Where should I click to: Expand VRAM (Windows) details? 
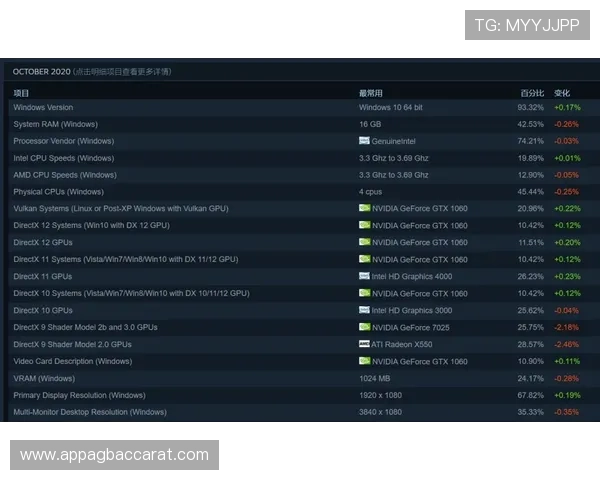click(45, 378)
